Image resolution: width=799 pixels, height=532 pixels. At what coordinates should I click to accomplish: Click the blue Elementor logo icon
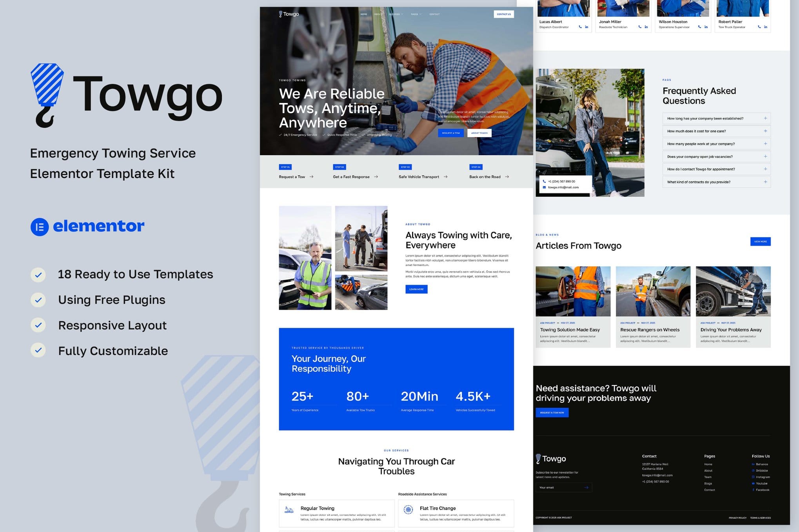pyautogui.click(x=40, y=227)
